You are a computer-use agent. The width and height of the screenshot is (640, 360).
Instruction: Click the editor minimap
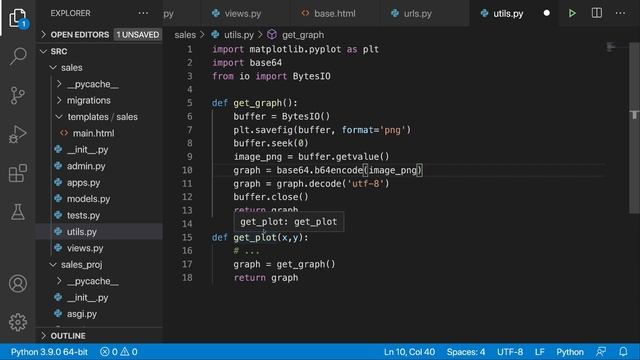pos(611,47)
